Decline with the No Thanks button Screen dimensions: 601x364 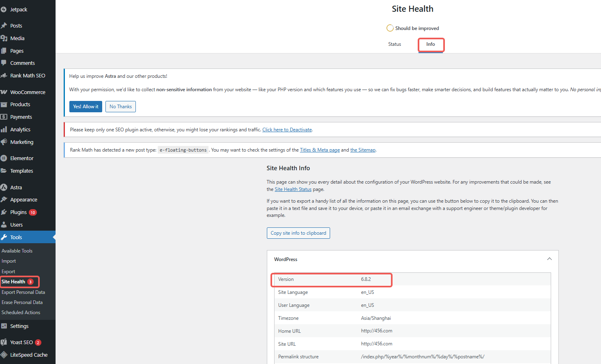coord(120,107)
